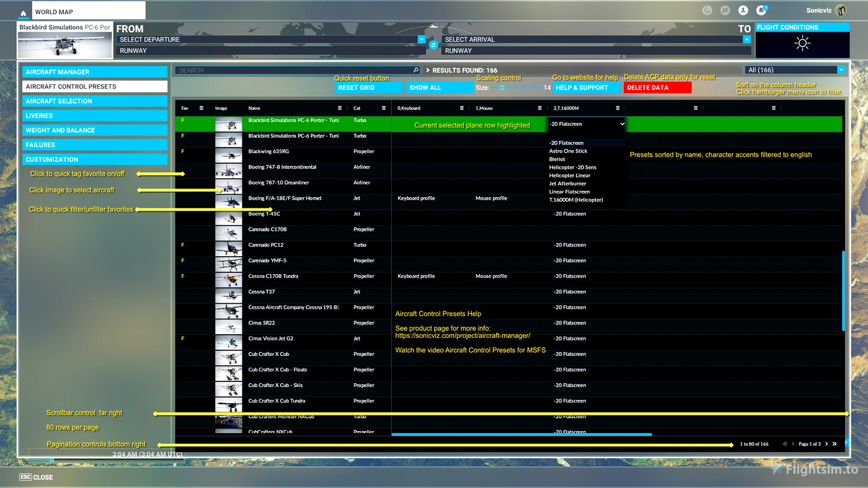Sort by the Name column header

click(x=254, y=108)
